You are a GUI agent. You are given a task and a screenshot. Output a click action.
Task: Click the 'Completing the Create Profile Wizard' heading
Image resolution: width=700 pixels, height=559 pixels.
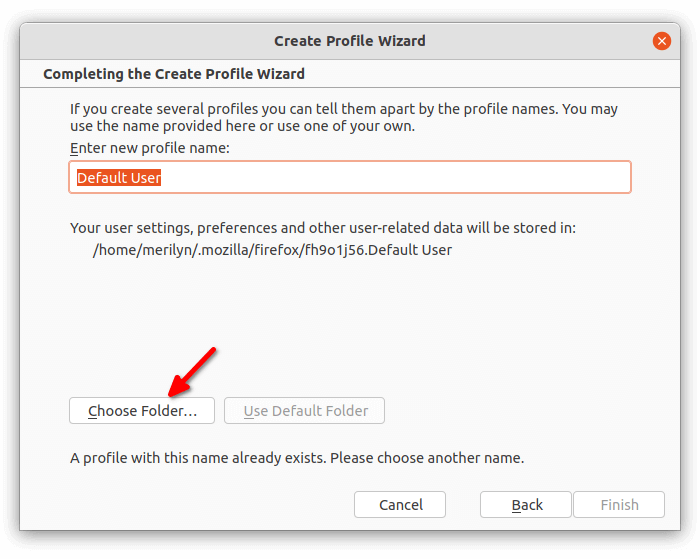coord(174,74)
